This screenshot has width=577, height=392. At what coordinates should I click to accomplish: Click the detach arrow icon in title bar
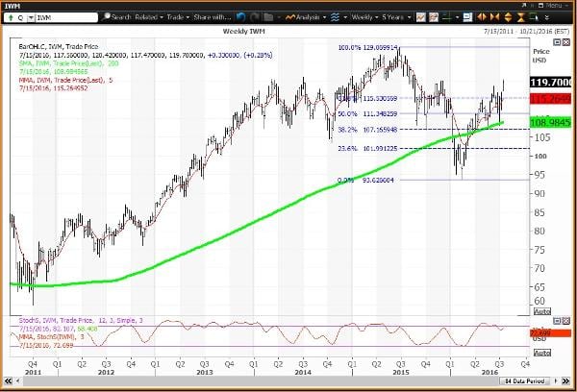[x=524, y=5]
